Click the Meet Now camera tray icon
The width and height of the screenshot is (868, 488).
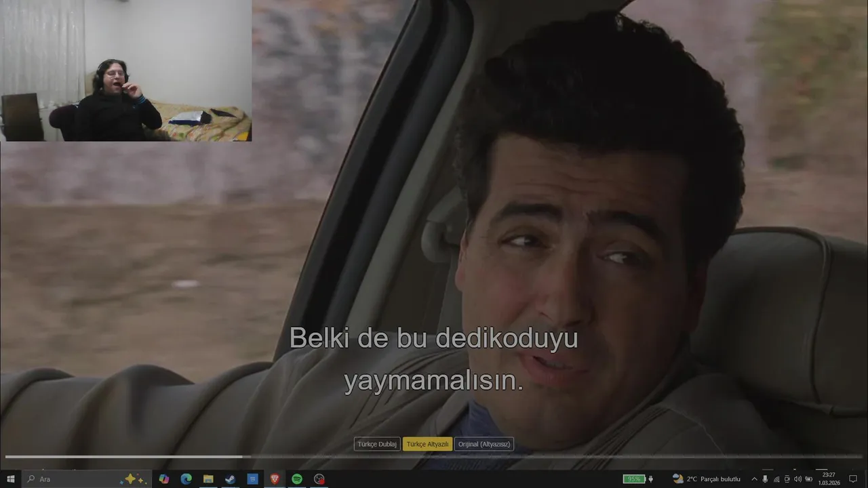coord(787,479)
